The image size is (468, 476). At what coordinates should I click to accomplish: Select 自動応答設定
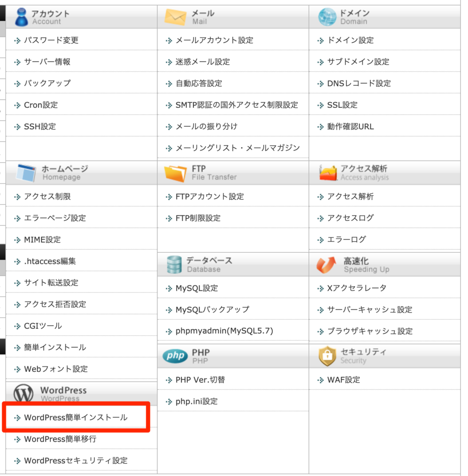[x=199, y=83]
